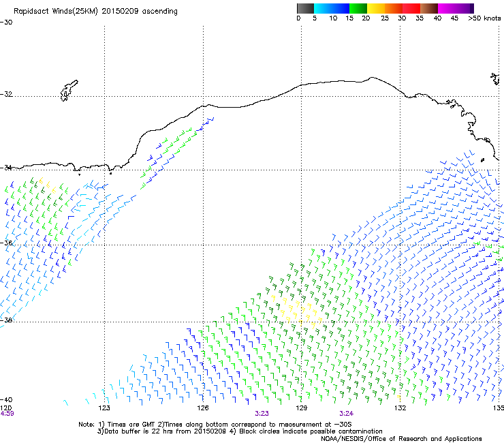Click latitude label '-30'
The image size is (504, 443).
tap(6, 22)
